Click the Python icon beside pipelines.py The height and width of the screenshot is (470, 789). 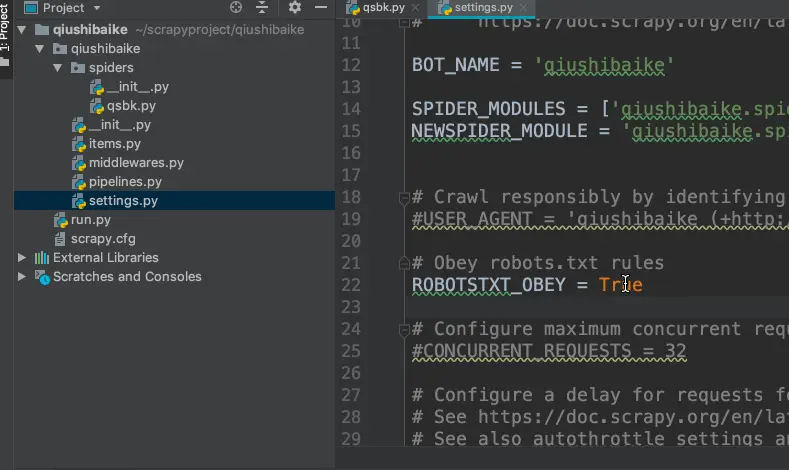pyautogui.click(x=78, y=182)
